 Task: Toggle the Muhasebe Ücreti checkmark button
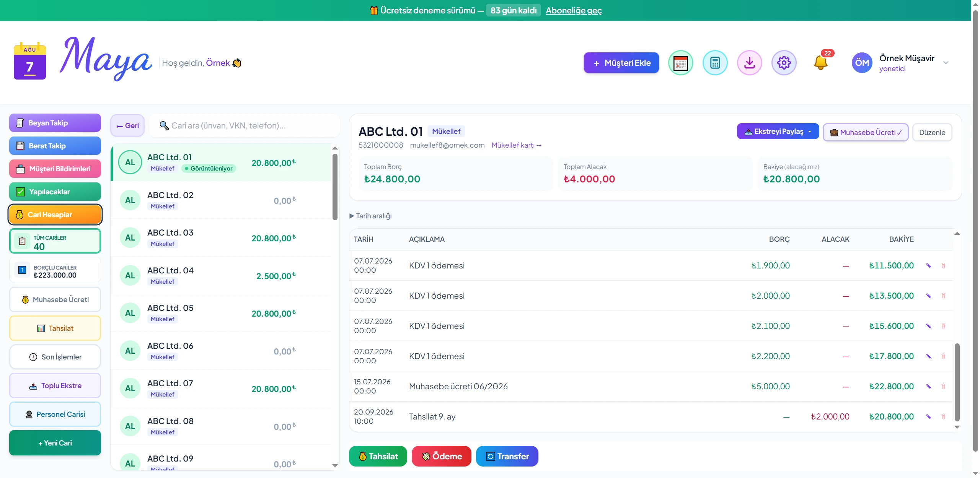point(866,132)
